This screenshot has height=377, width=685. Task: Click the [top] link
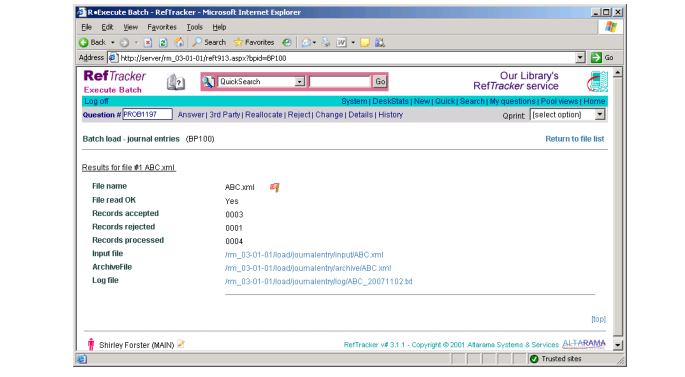click(x=598, y=319)
